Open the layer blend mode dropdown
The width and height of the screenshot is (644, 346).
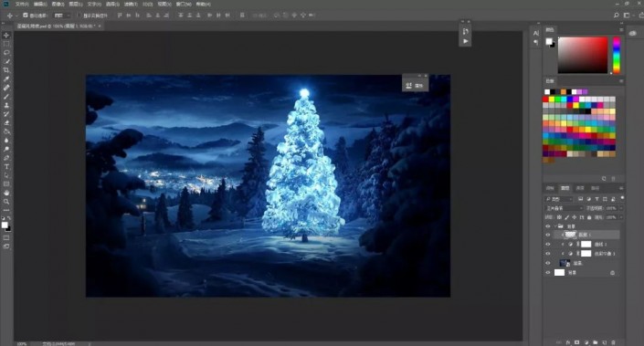click(x=563, y=208)
